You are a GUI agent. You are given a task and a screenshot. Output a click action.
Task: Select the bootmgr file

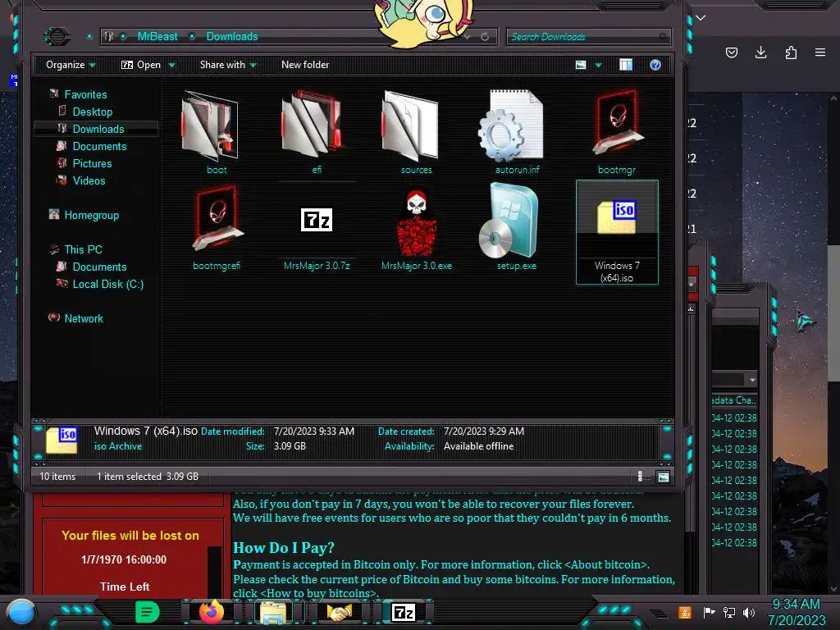pos(617,132)
